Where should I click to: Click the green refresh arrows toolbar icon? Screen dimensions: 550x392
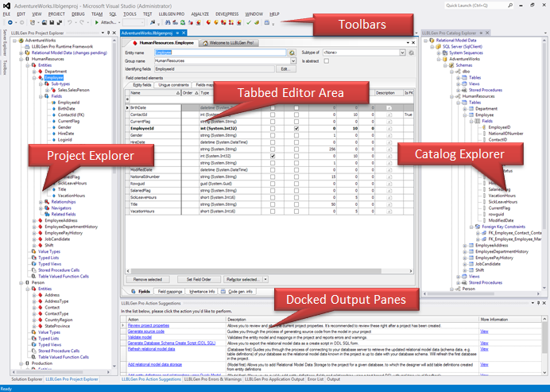point(182,22)
